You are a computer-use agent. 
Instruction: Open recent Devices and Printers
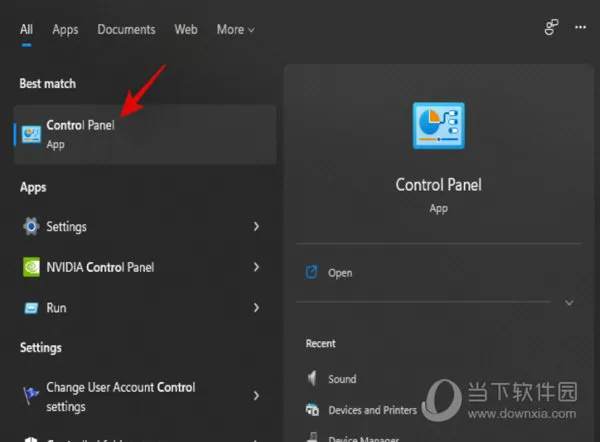click(x=372, y=410)
